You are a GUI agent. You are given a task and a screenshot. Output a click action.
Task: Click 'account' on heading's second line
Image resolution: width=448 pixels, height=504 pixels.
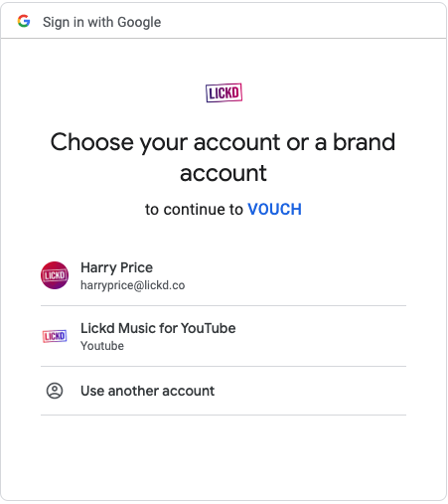click(x=224, y=173)
